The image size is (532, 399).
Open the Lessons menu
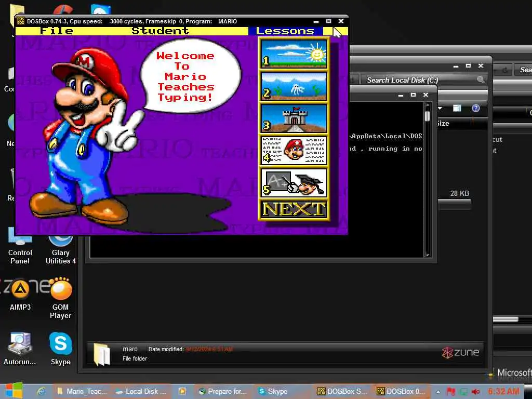pyautogui.click(x=285, y=31)
